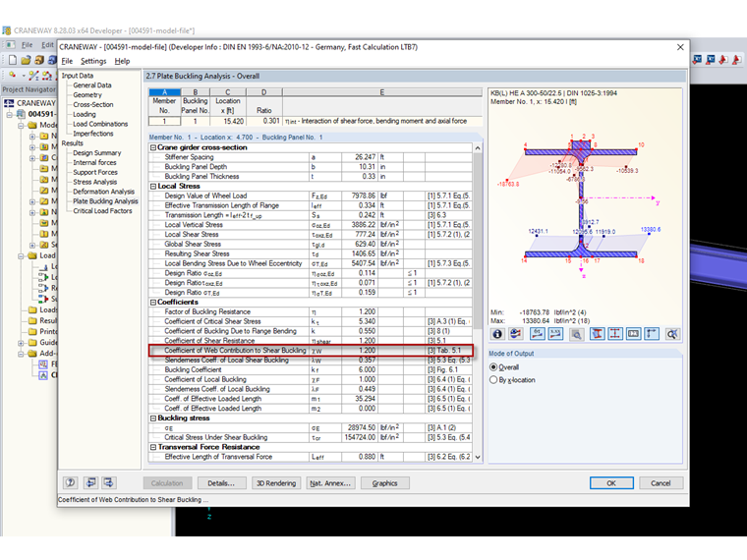The image size is (747, 560).
Task: Click the 3D Rendering button
Action: coord(276,482)
